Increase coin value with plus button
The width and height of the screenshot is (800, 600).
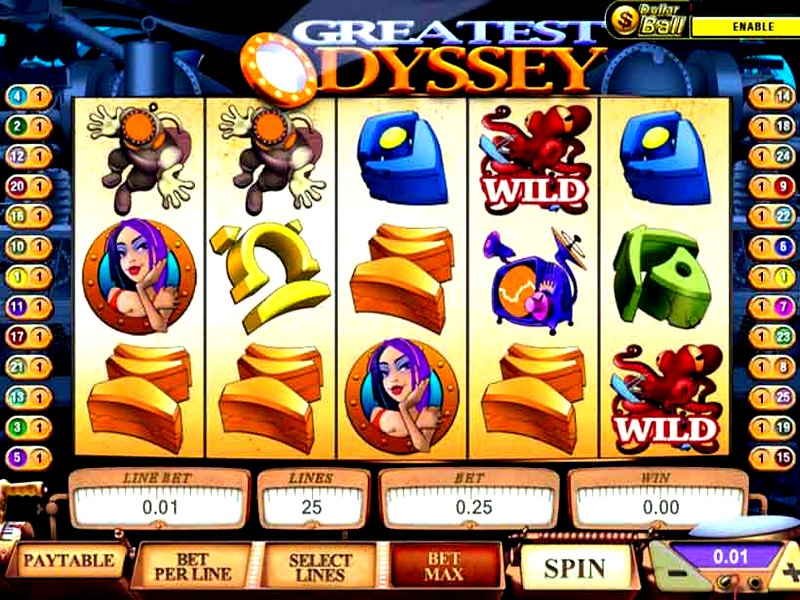[789, 572]
